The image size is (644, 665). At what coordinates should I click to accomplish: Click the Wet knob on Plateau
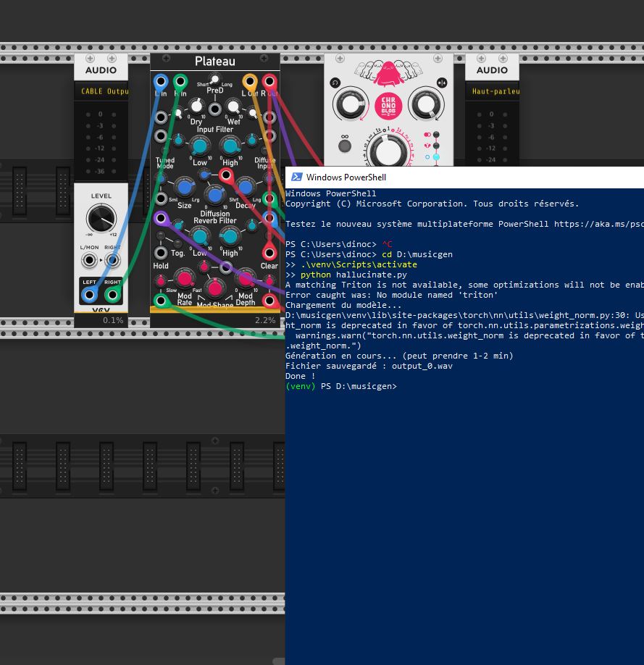[233, 106]
